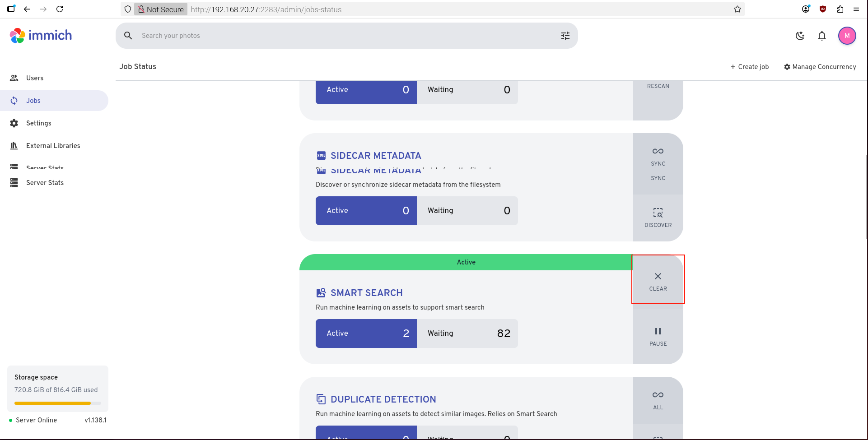Image resolution: width=868 pixels, height=440 pixels.
Task: Select Jobs in sidebar
Action: click(x=33, y=101)
